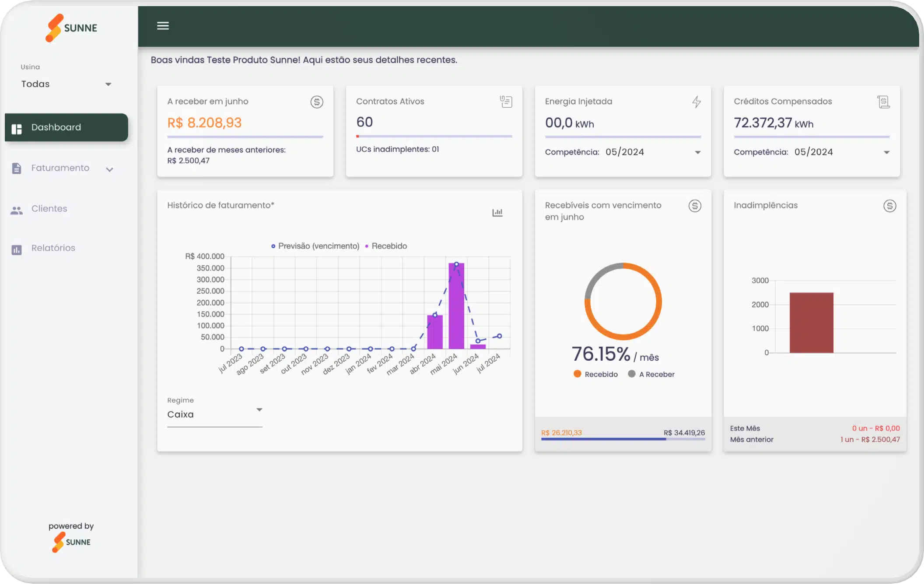Click dollar icon on Inadimplências card
924x584 pixels.
pos(889,206)
